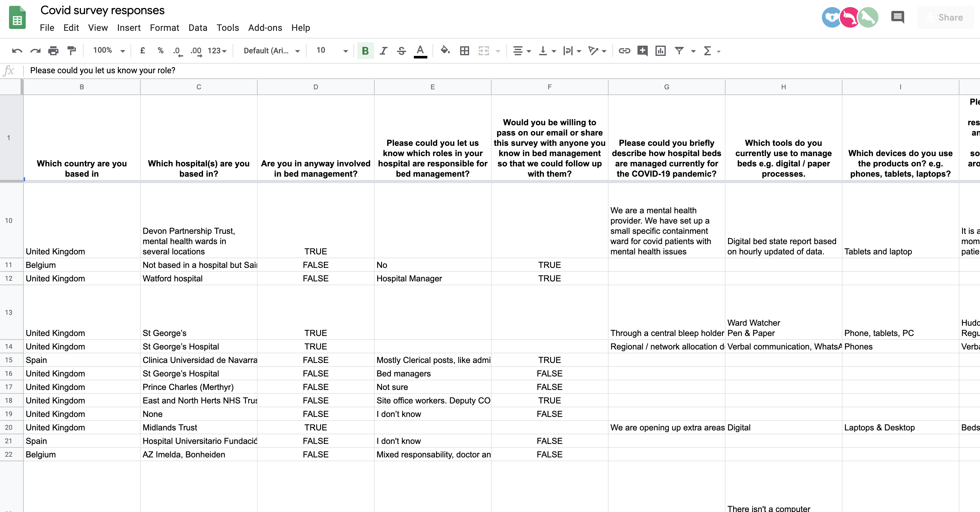Toggle strikethrough formatting

[x=401, y=51]
